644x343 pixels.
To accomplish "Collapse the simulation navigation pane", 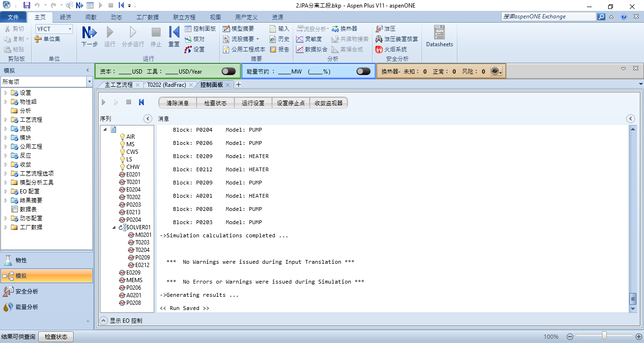I will [x=88, y=71].
